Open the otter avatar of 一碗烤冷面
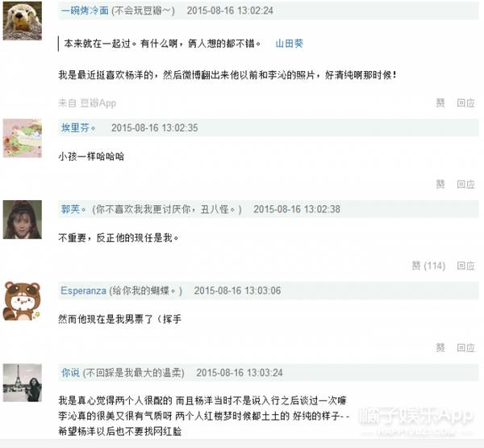Viewport: 484px width, 448px height. click(23, 21)
